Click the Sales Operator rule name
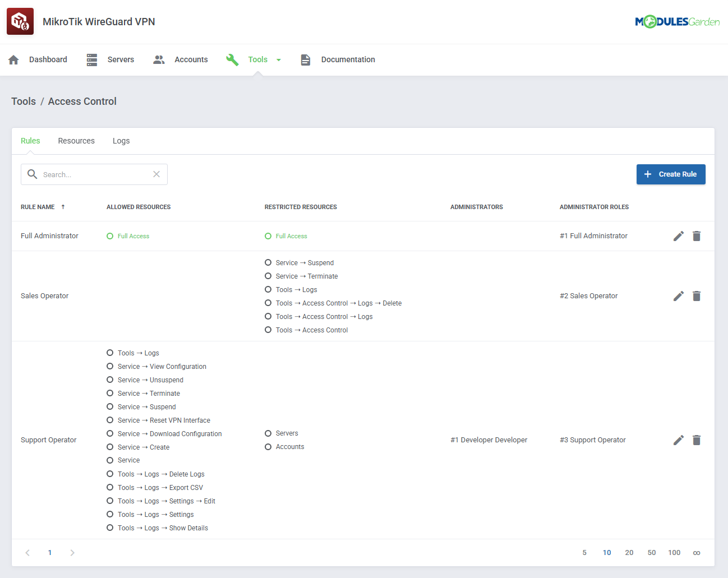The width and height of the screenshot is (728, 578). [x=44, y=296]
